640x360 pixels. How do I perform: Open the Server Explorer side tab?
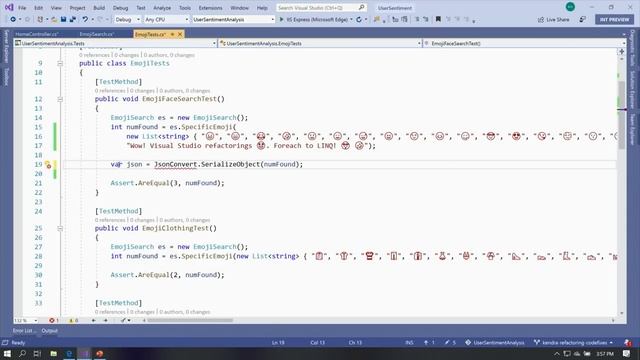click(6, 46)
